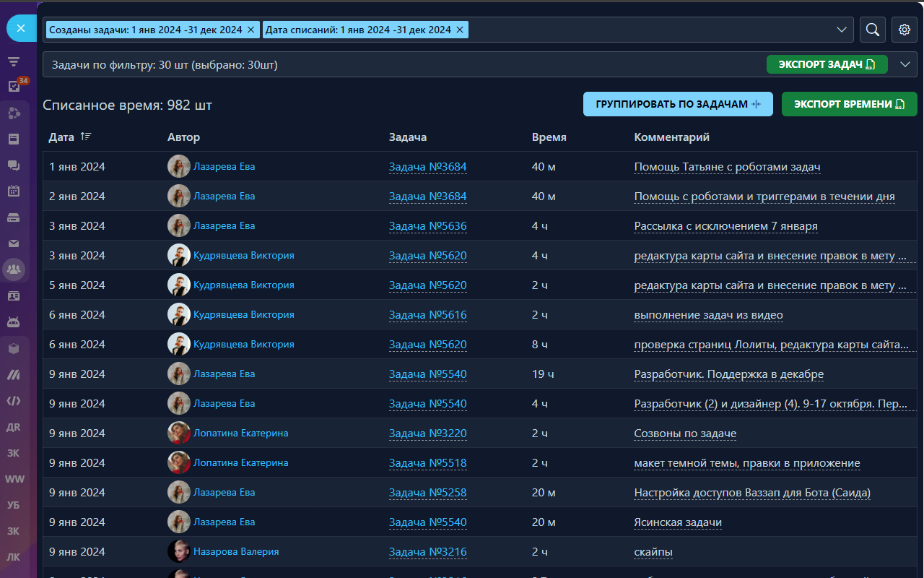924x578 pixels.
Task: Open the calendar icon in sidebar
Action: click(x=14, y=191)
